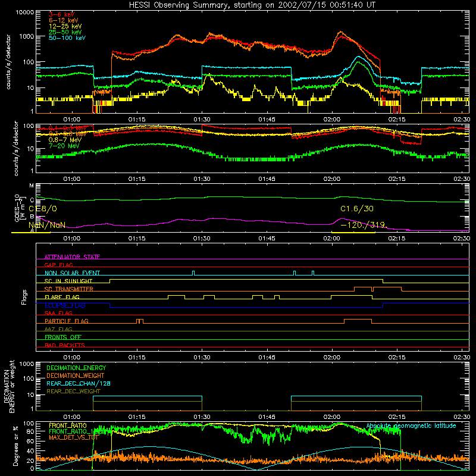Click the GAP_FLAG label
The width and height of the screenshot is (476, 476).
point(58,265)
